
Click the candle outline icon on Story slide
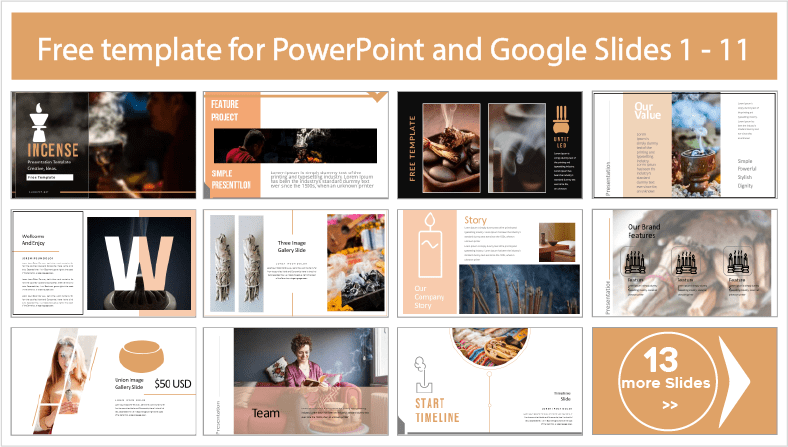(430, 245)
